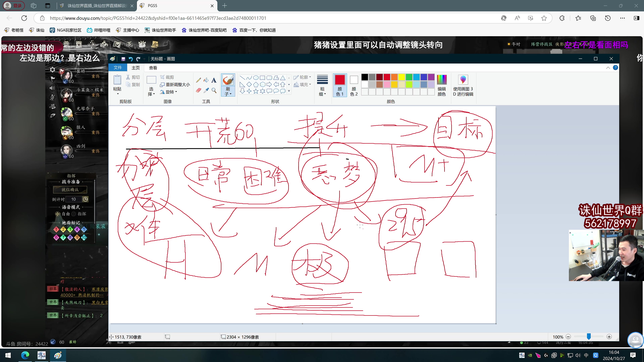The image size is (644, 362).
Task: Select the Free voice mode radio button in game
Action: click(x=57, y=214)
